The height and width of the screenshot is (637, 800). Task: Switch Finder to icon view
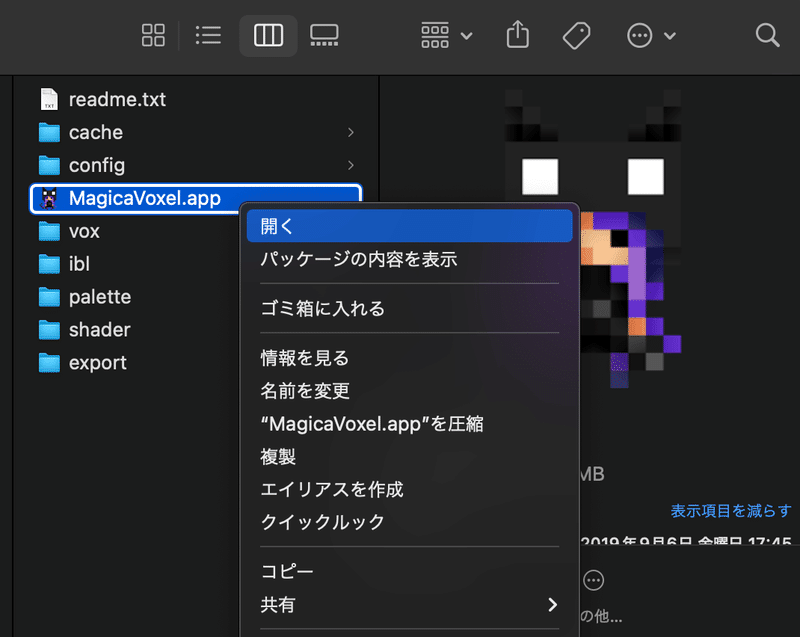[153, 35]
